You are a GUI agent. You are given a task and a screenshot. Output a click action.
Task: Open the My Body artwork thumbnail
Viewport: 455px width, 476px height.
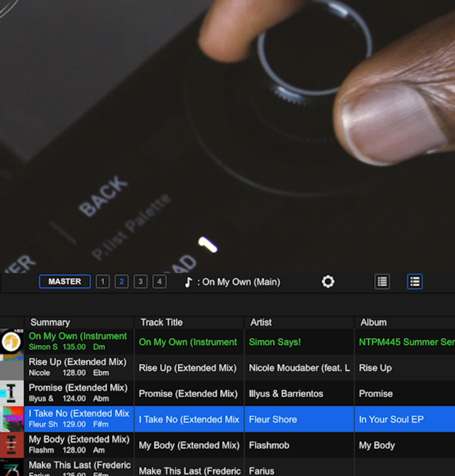(x=11, y=445)
